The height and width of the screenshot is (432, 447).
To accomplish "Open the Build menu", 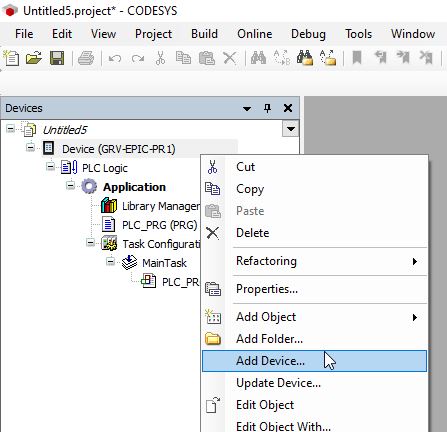I will 204,34.
